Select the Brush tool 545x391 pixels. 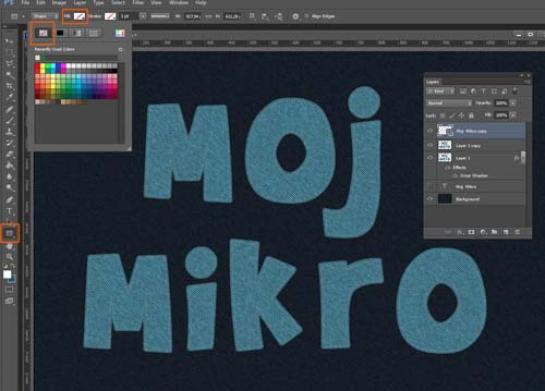tap(9, 120)
